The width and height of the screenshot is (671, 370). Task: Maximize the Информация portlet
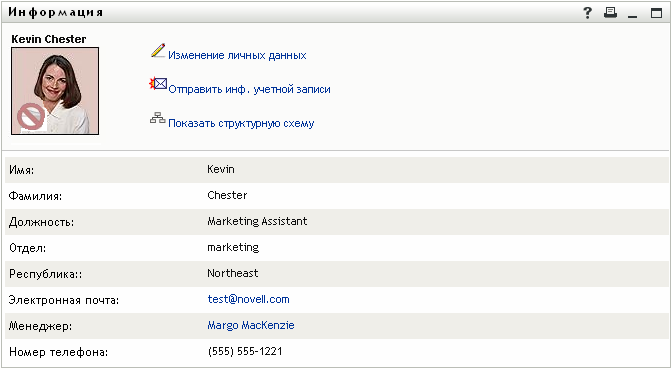tap(656, 13)
